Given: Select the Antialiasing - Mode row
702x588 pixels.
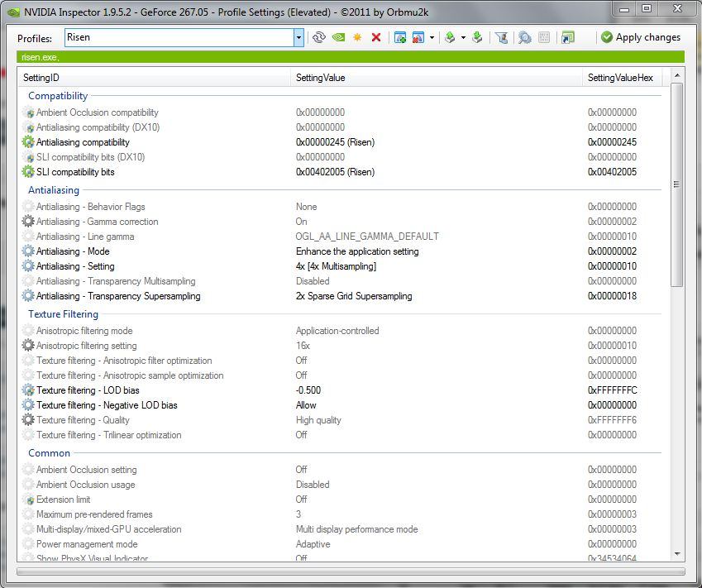Looking at the screenshot, I should click(x=341, y=251).
